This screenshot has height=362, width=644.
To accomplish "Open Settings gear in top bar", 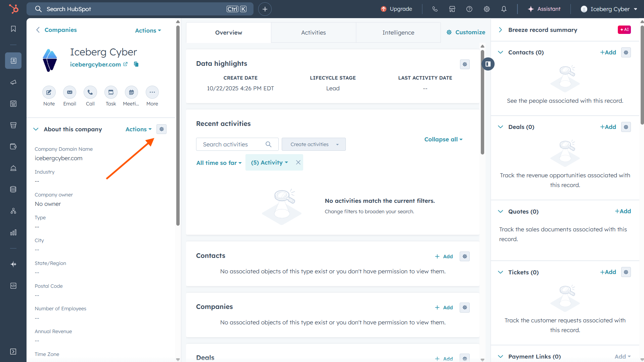I will tap(487, 9).
